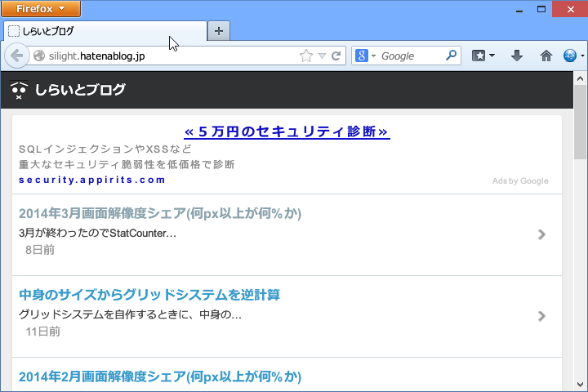
Task: Click the 3月が終わったのでStatCounter… excerpt
Action: pos(97,234)
